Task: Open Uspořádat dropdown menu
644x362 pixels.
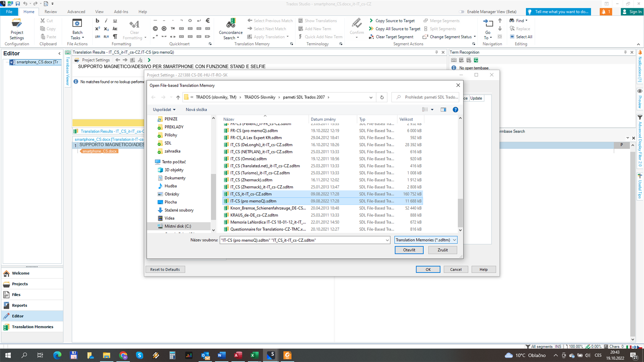Action: pos(164,110)
